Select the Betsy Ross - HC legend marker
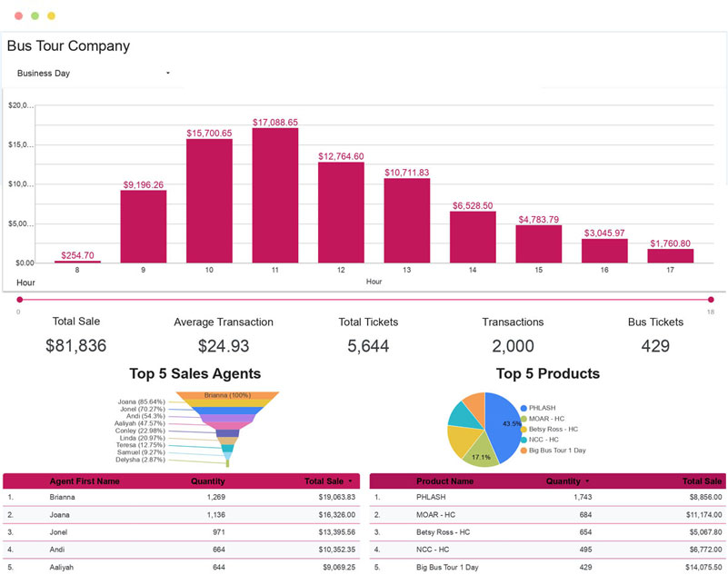The width and height of the screenshot is (728, 575). pos(524,429)
